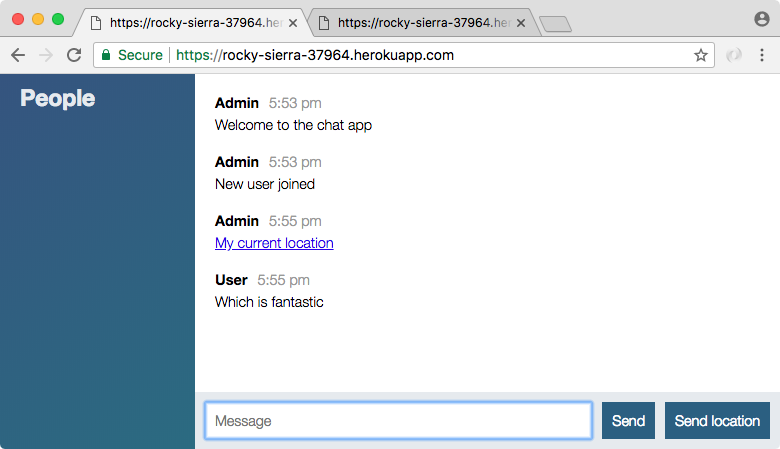The height and width of the screenshot is (449, 780).
Task: Switch to the second rocky-sierra tab
Action: (x=423, y=23)
